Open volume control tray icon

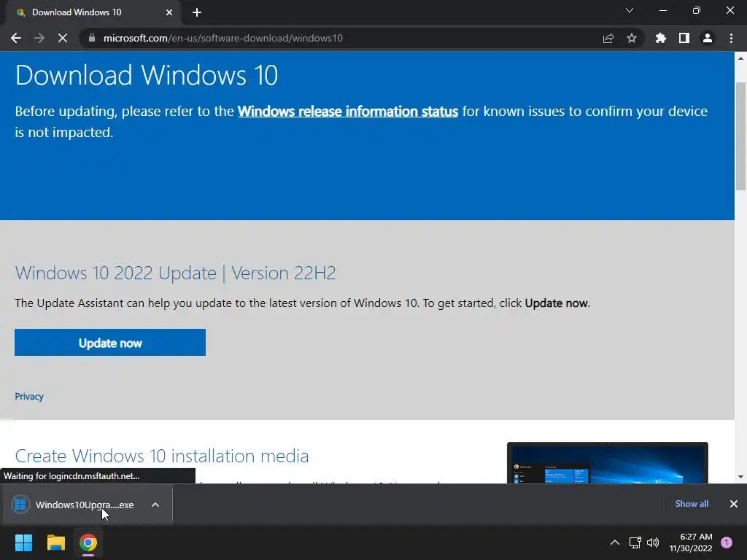click(653, 542)
